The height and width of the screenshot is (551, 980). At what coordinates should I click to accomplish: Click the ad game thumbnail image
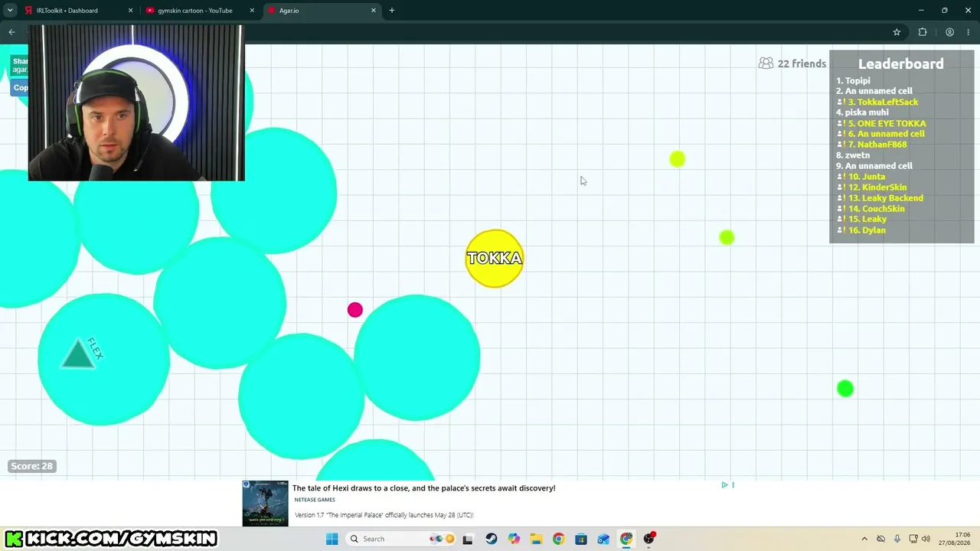(265, 504)
